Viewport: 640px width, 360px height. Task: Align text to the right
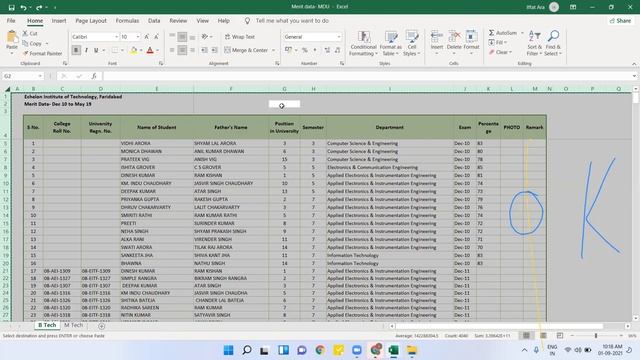point(192,50)
